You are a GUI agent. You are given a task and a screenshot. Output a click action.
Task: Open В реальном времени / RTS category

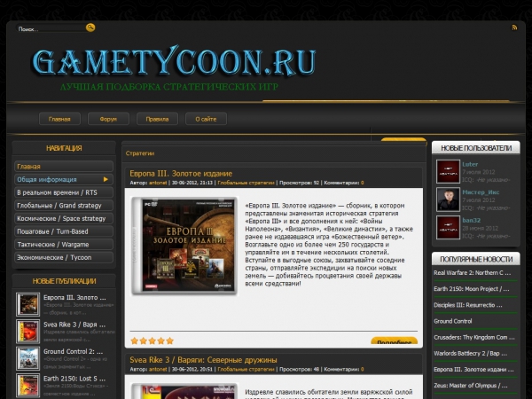coord(64,192)
